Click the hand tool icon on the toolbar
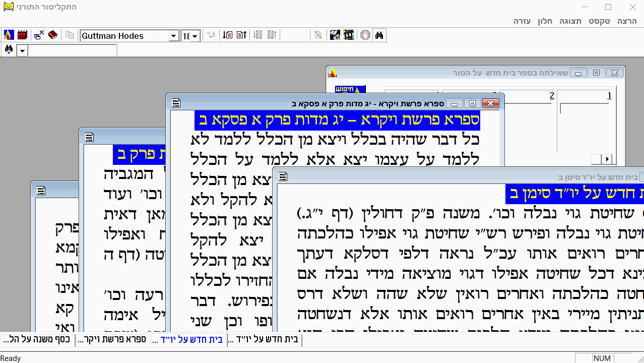Screen dimensions: 644x363 [x=365, y=35]
